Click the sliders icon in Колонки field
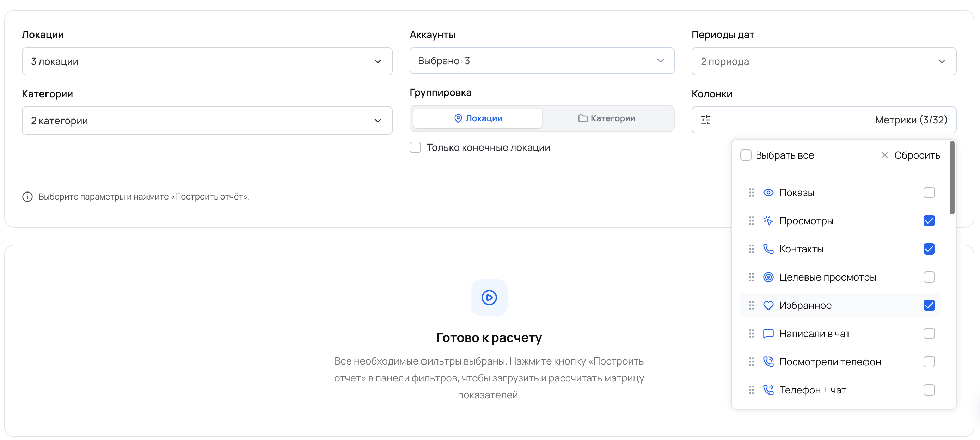This screenshot has height=440, width=980. click(706, 120)
